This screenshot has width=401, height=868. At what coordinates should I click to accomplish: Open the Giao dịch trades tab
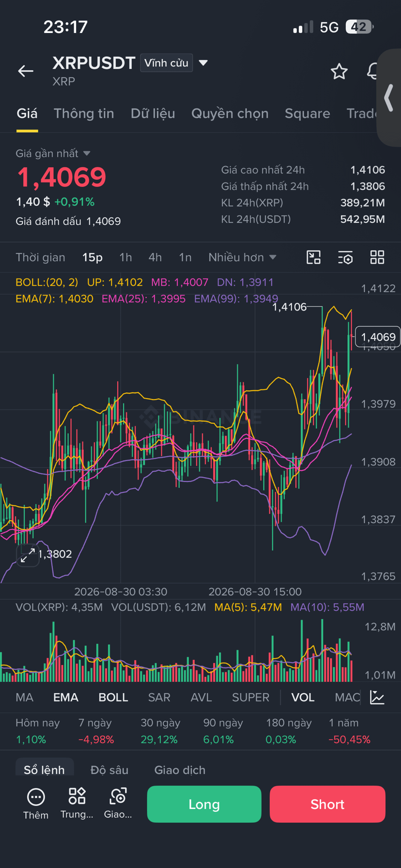click(180, 770)
